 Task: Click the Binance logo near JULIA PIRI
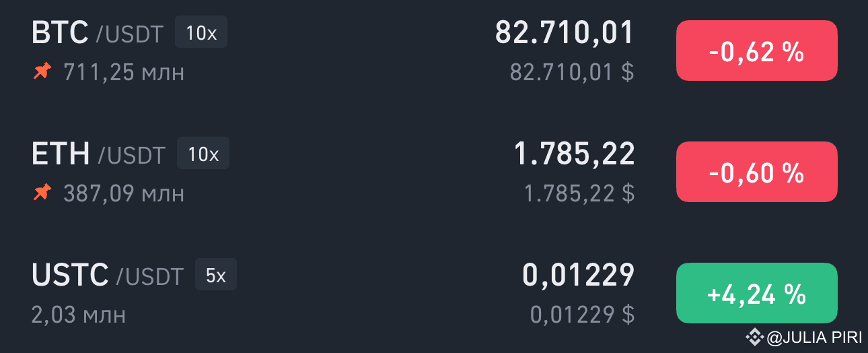click(754, 337)
